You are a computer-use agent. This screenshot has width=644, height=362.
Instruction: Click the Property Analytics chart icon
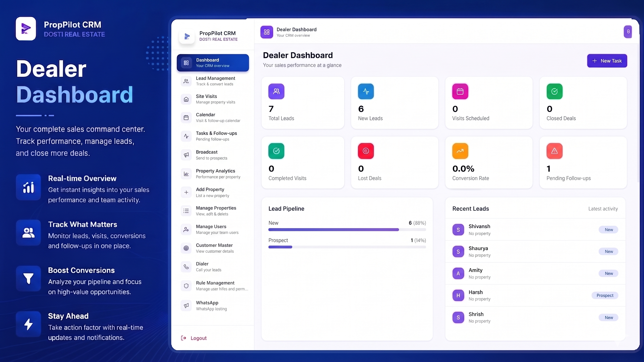[186, 174]
